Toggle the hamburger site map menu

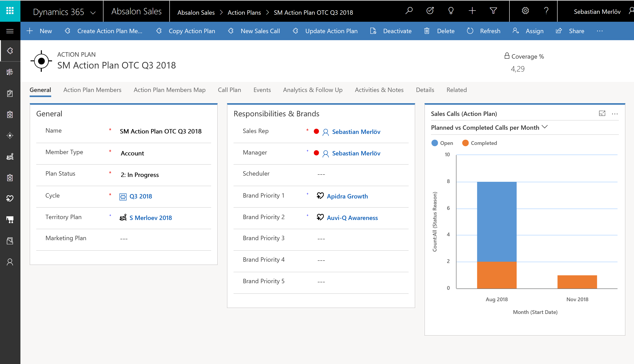point(10,31)
